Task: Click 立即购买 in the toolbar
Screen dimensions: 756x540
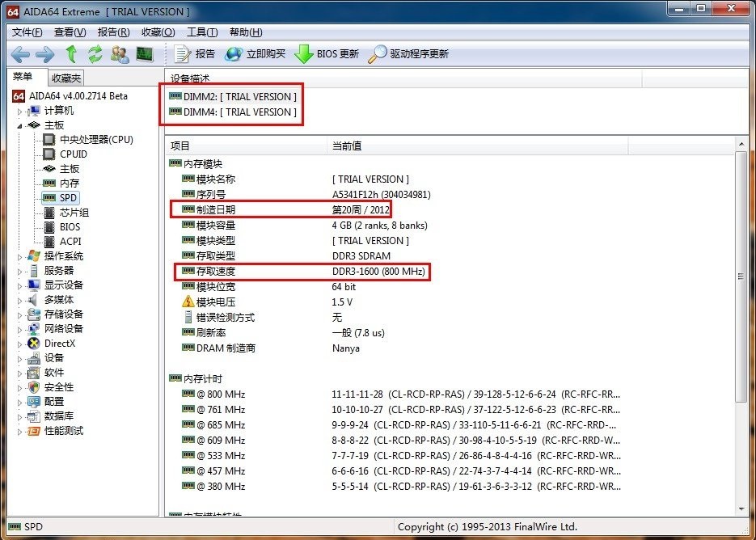Action: tap(256, 54)
